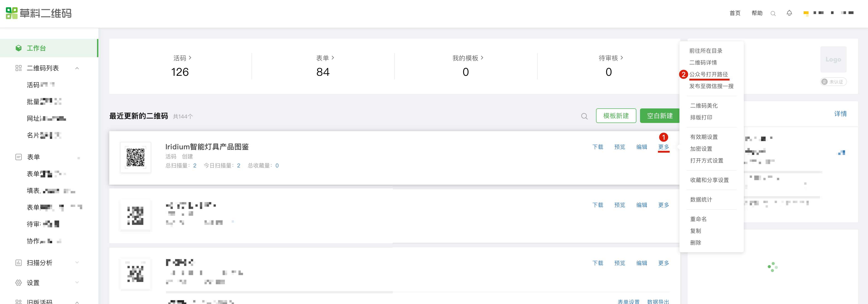Open 工作台 from the sidebar

pyautogui.click(x=36, y=48)
